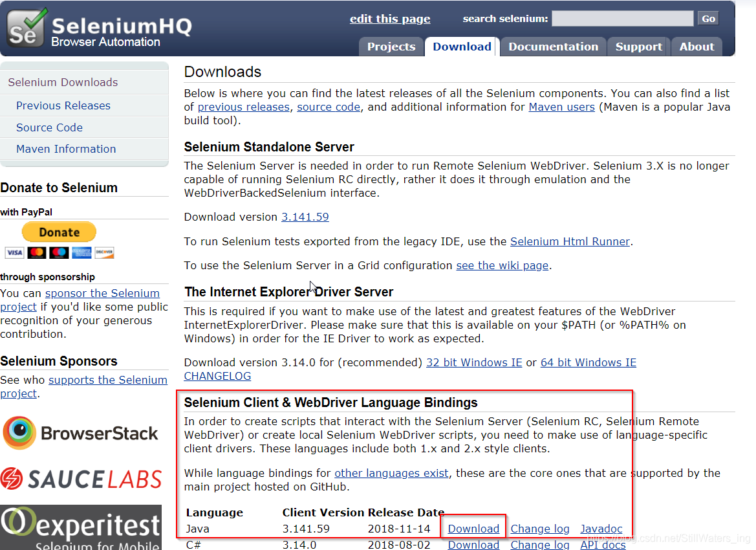Viewport: 756px width, 550px height.
Task: Click the Java client version 3.141.59 cell
Action: pyautogui.click(x=306, y=529)
